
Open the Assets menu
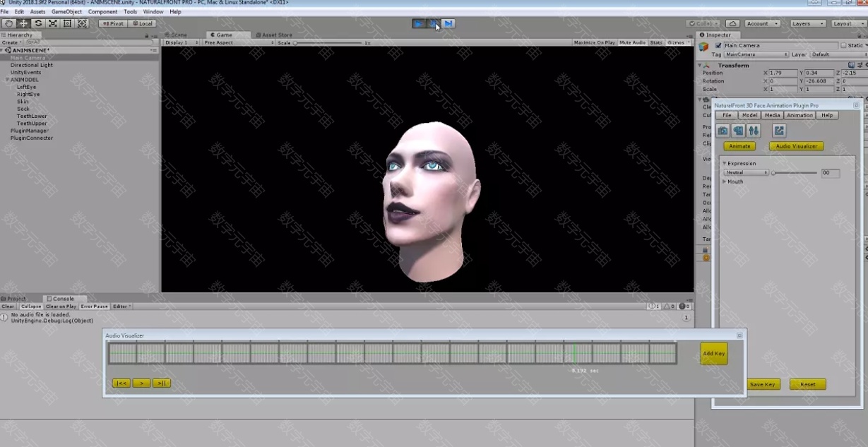[37, 12]
